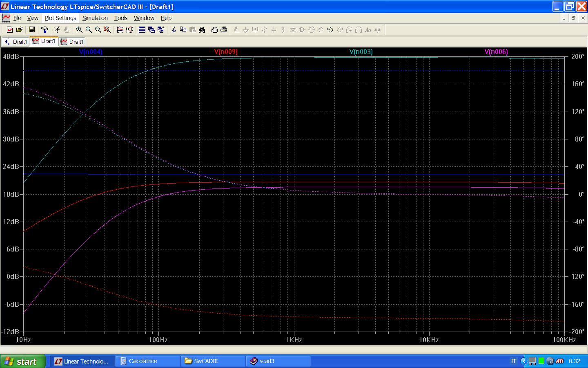Click the Diode component icon
The height and width of the screenshot is (368, 588).
[x=293, y=29]
